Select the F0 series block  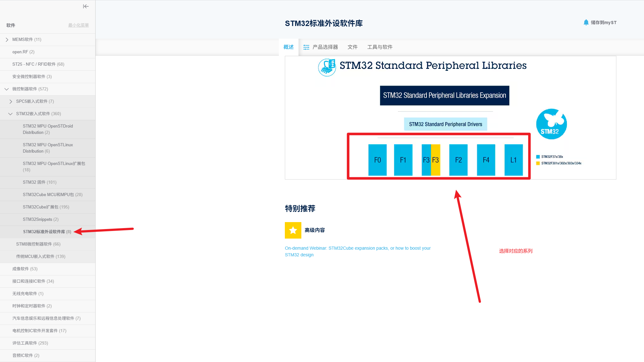(x=377, y=160)
